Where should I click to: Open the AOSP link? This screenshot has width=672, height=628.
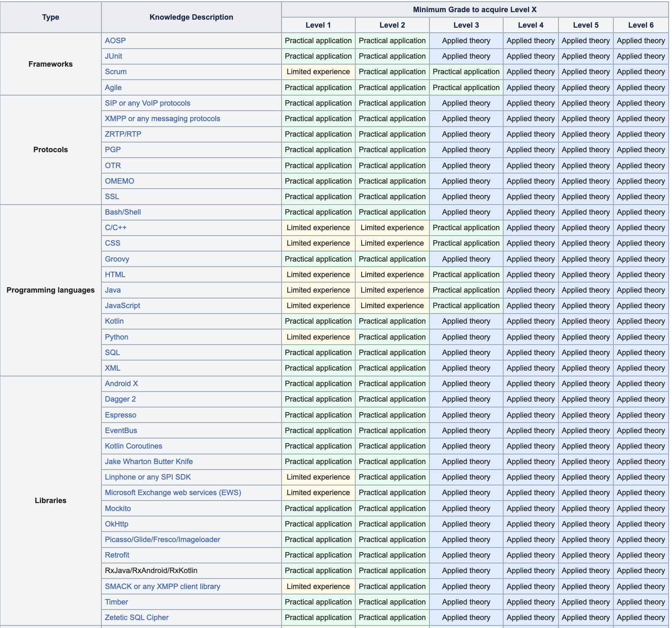point(115,41)
